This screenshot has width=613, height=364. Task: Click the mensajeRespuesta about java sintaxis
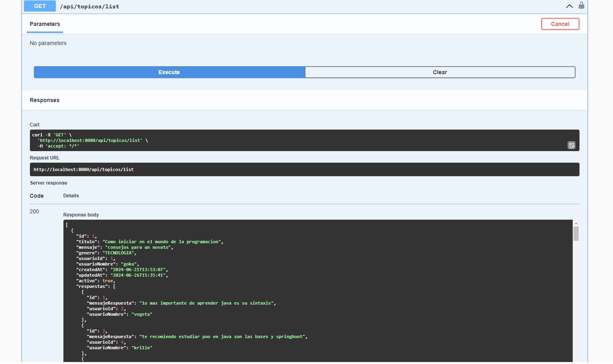pos(181,303)
